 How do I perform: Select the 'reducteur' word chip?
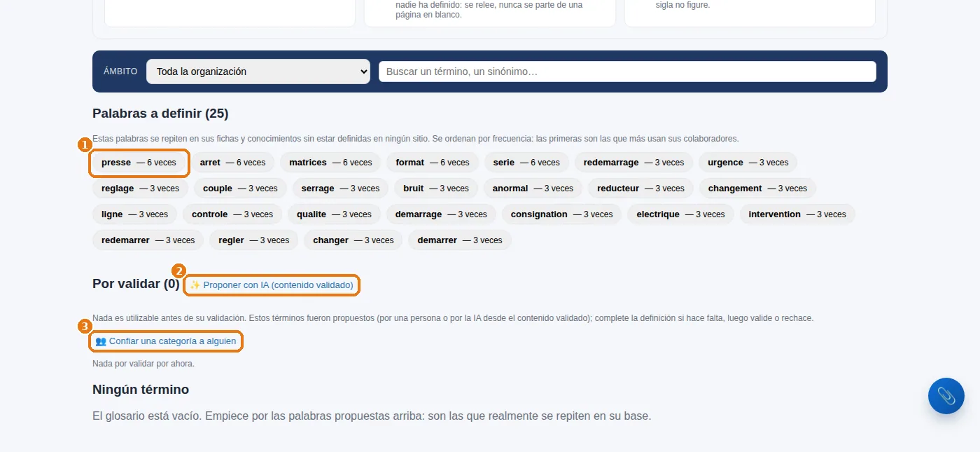[x=640, y=189]
